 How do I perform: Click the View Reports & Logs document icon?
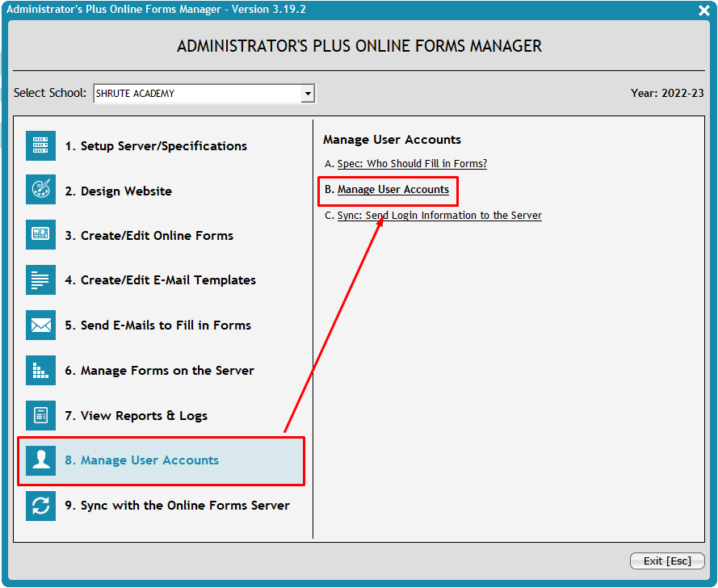40,415
